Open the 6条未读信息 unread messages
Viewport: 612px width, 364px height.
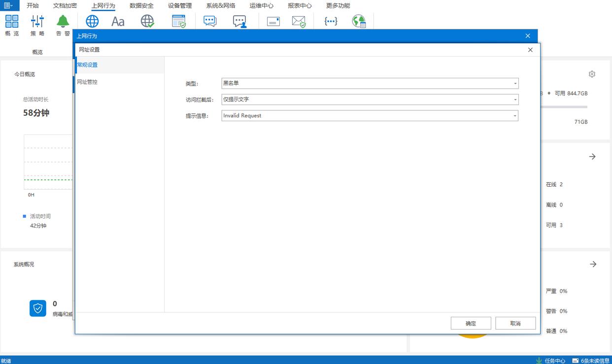tap(591, 361)
